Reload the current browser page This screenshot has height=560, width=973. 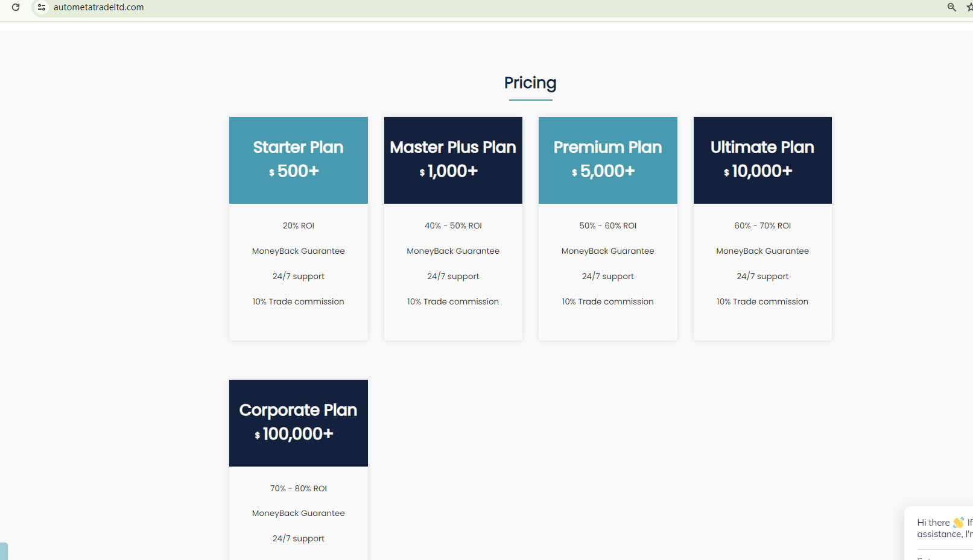click(x=16, y=7)
